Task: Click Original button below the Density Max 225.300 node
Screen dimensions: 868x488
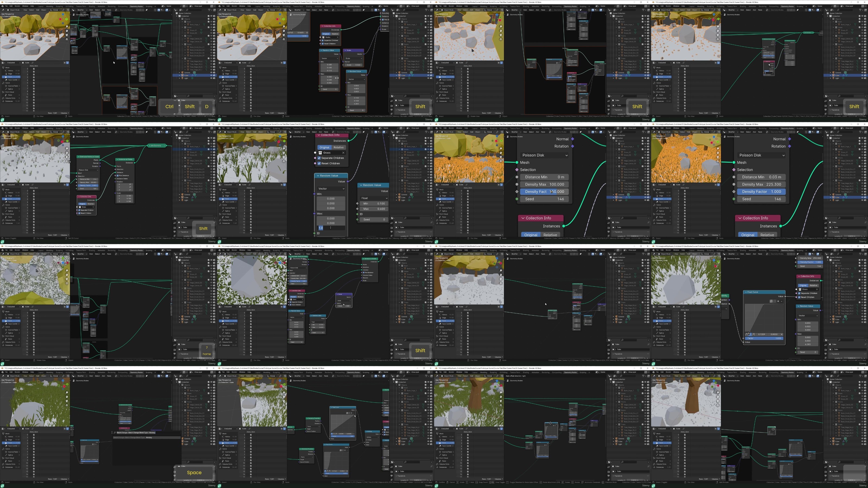Action: (x=748, y=235)
